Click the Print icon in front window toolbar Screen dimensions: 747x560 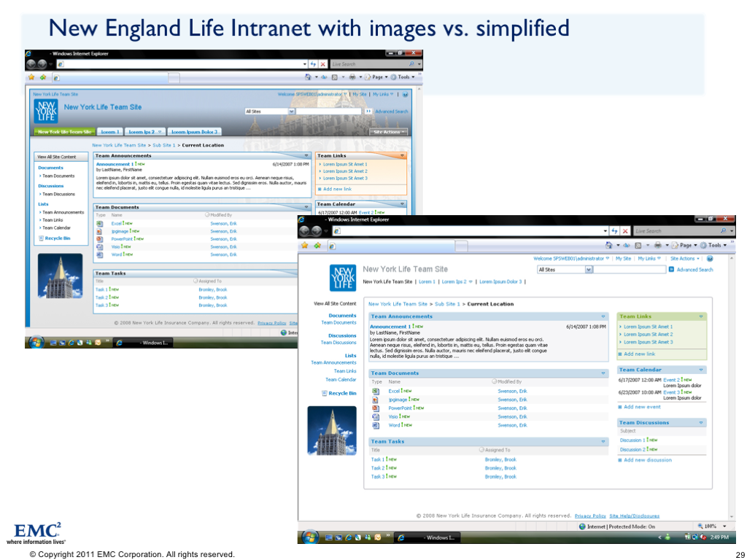click(x=658, y=245)
